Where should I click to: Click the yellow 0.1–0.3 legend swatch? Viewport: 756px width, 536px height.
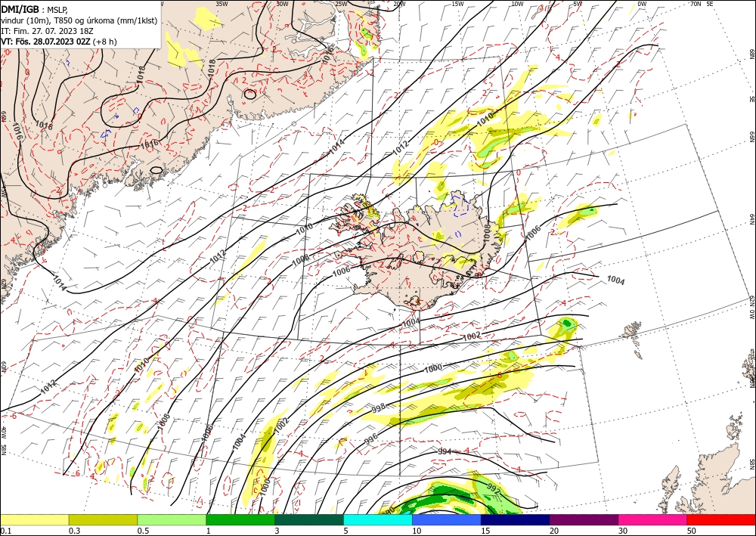click(34, 519)
